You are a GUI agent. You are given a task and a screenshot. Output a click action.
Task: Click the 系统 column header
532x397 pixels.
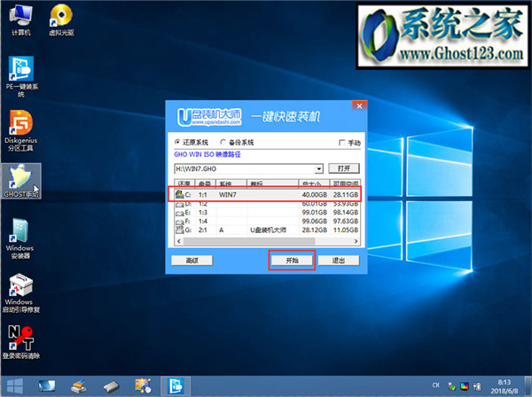coord(231,183)
